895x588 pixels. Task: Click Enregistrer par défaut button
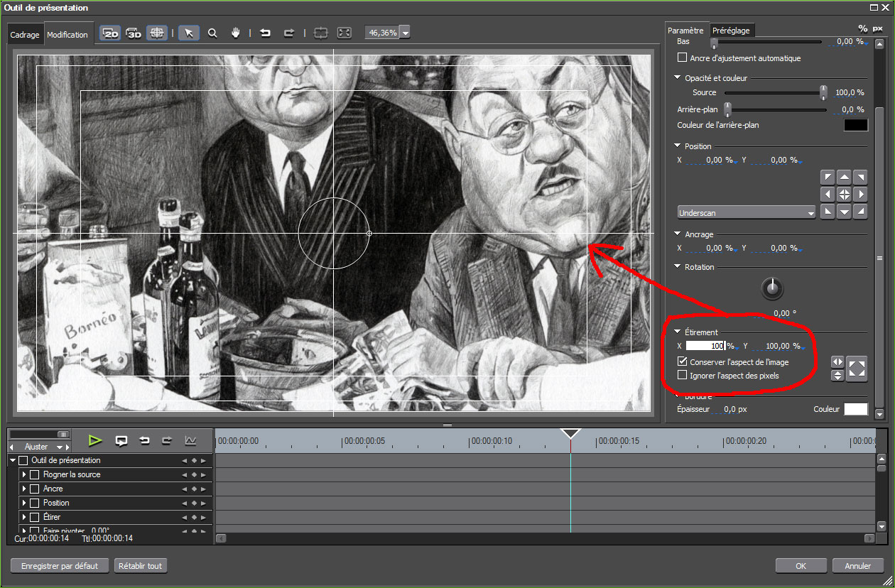60,566
